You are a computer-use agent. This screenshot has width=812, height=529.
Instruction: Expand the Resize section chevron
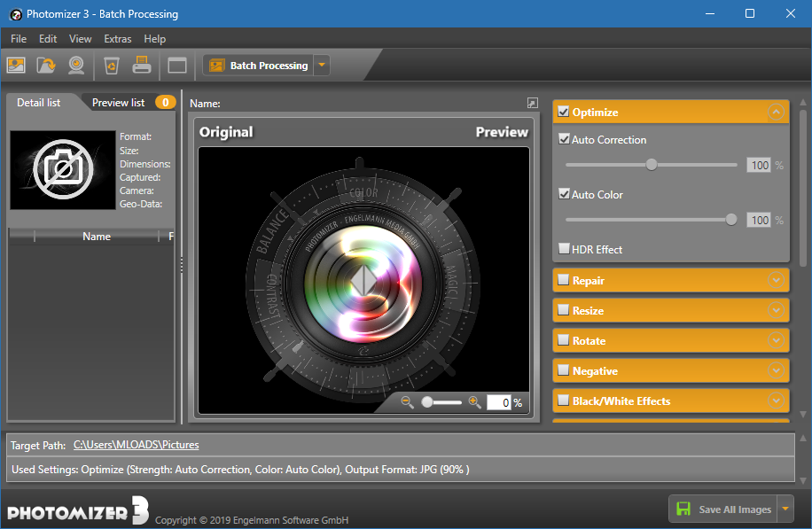(x=776, y=310)
